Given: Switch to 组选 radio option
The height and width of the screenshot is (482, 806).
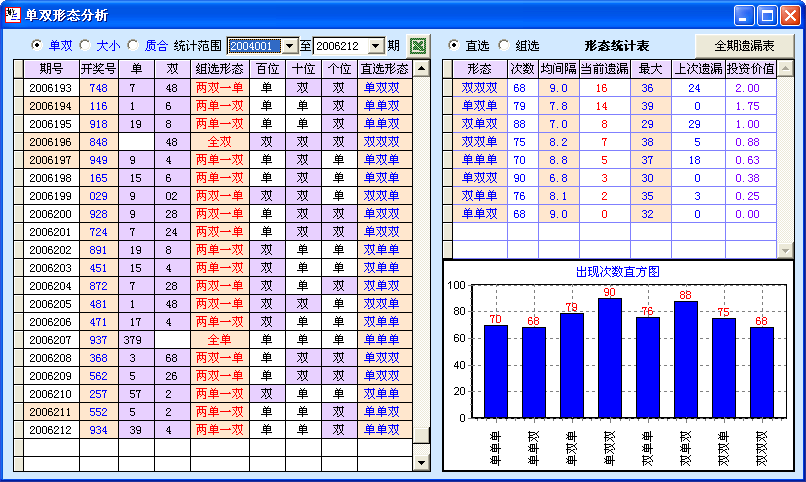Looking at the screenshot, I should pos(503,46).
